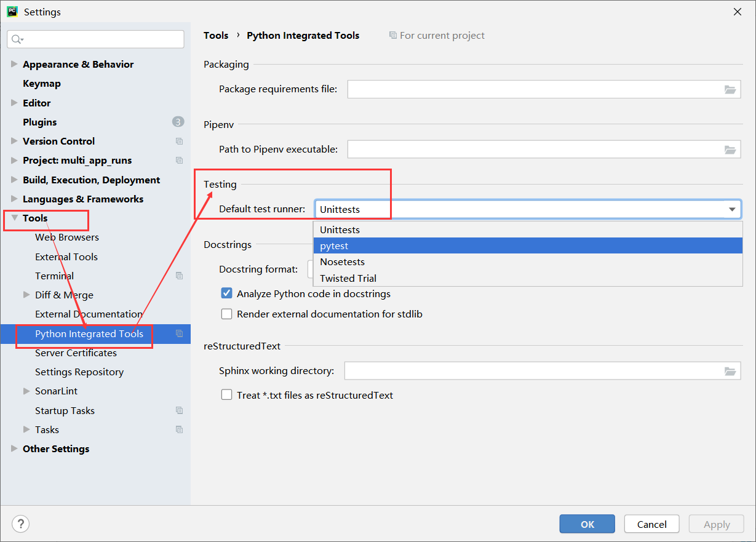Open Project: multi_app_runs settings
Screen dimensions: 756x542
[78, 161]
